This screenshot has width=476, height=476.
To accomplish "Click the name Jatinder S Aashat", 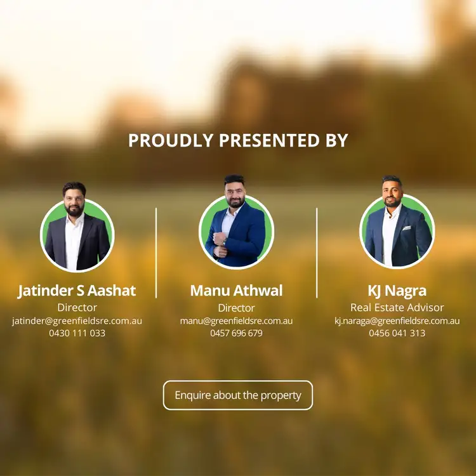I will (77, 291).
